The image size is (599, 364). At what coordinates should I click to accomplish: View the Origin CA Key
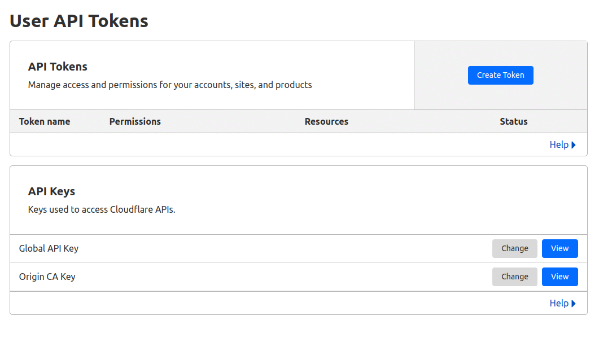click(559, 277)
